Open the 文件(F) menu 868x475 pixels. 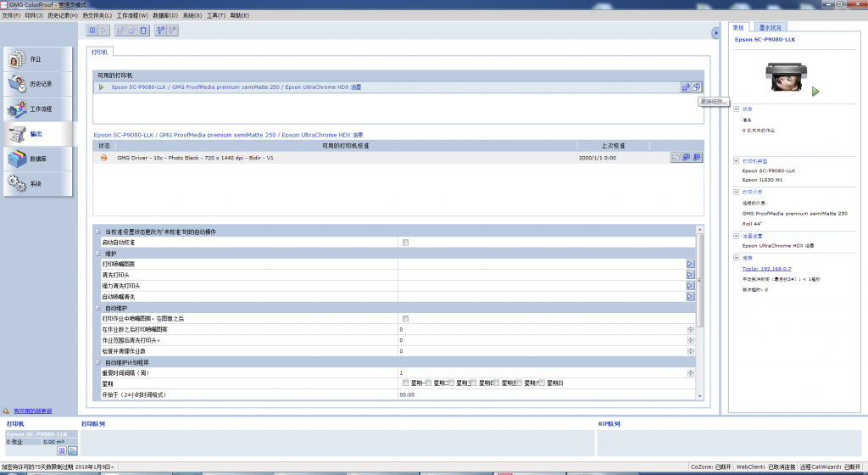[10, 15]
